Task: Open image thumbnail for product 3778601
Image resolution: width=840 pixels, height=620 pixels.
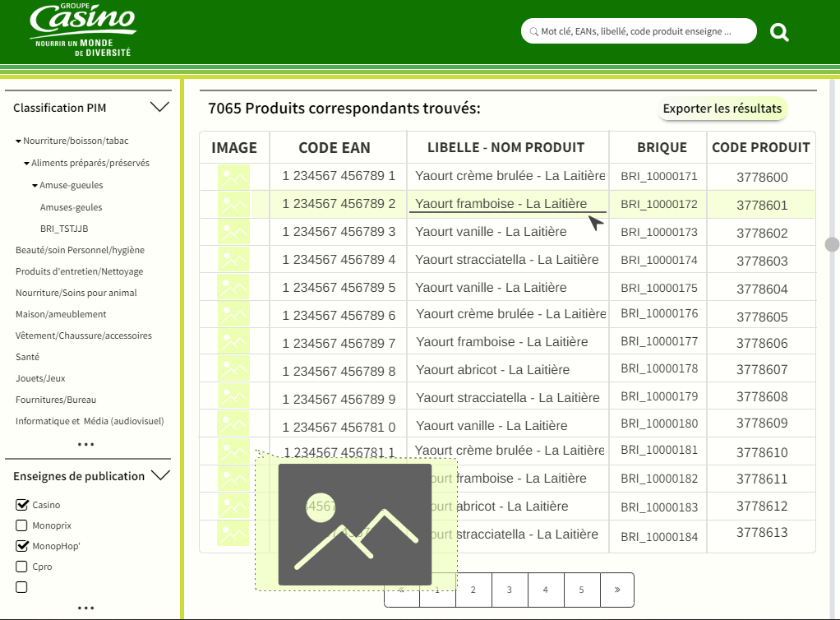Action: click(x=233, y=205)
